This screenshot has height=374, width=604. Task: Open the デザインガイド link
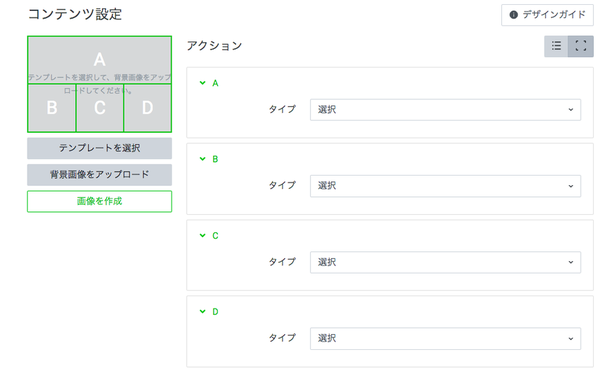[x=547, y=15]
